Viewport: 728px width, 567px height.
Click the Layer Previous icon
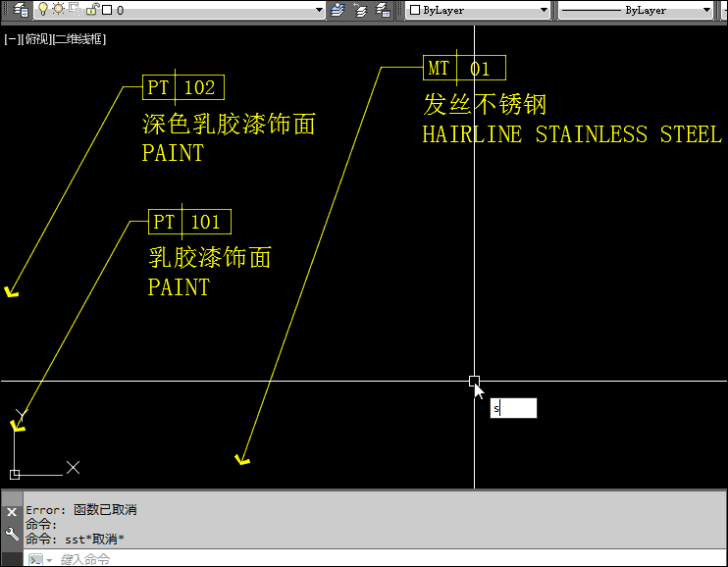(x=360, y=10)
